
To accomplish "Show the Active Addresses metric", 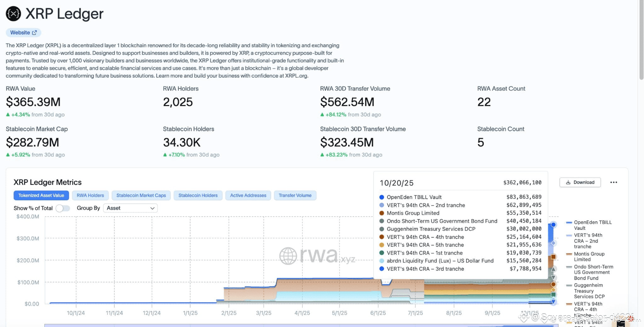I will point(248,195).
